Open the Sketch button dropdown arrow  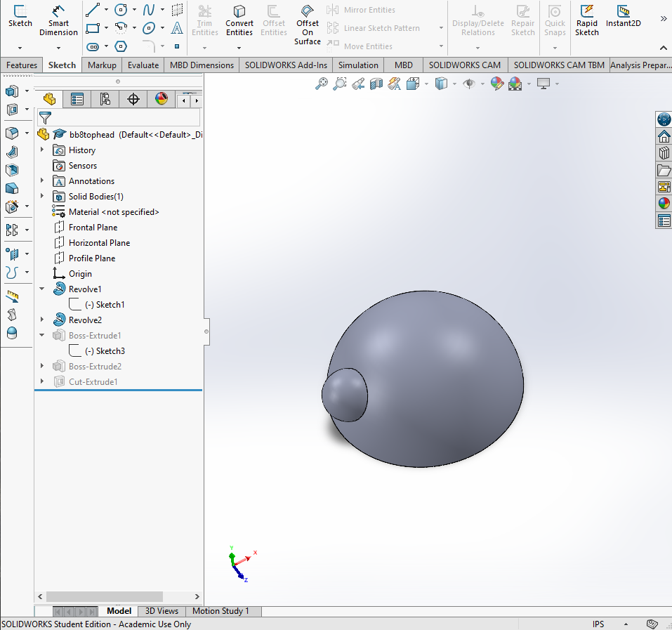click(20, 48)
